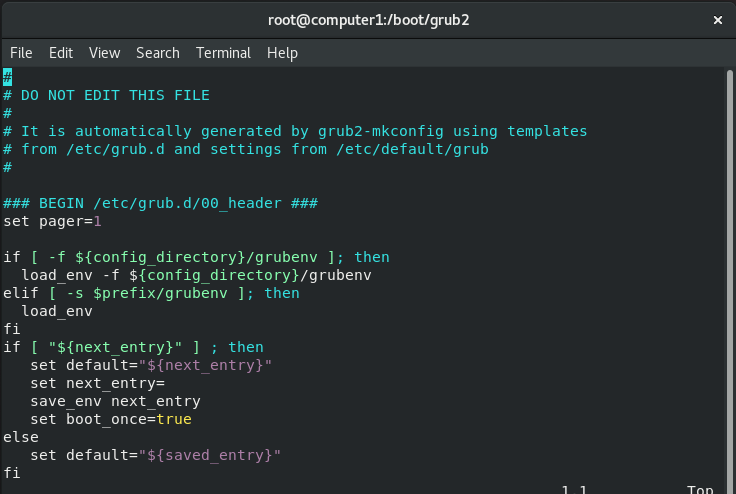Click 'set boot_once=true' line
Image resolution: width=736 pixels, height=494 pixels.
(x=111, y=419)
